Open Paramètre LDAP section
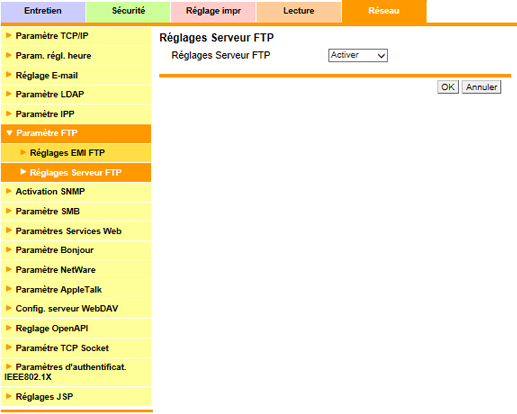Image resolution: width=517 pixels, height=414 pixels. point(76,94)
